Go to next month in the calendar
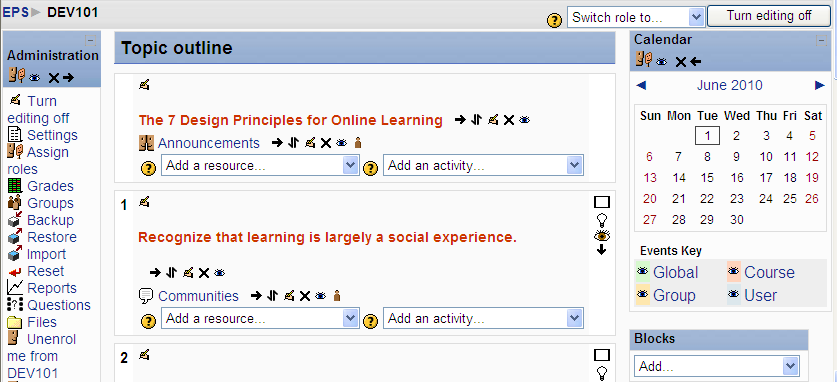837x382 pixels. [820, 85]
